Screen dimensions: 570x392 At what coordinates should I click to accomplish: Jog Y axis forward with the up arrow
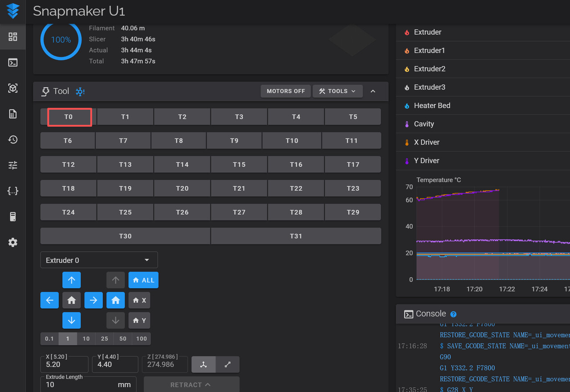point(71,280)
